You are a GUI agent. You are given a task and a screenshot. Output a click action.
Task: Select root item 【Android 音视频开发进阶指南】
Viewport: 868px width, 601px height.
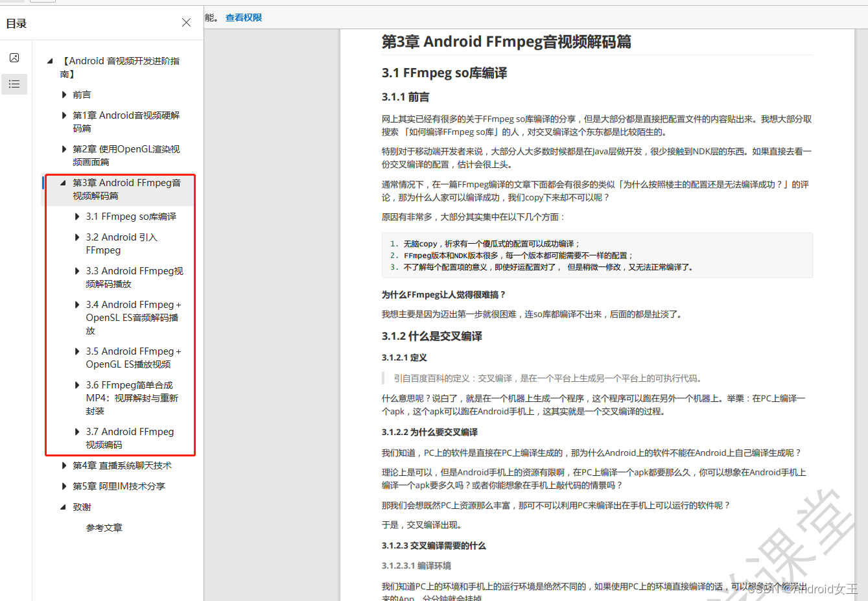[120, 67]
